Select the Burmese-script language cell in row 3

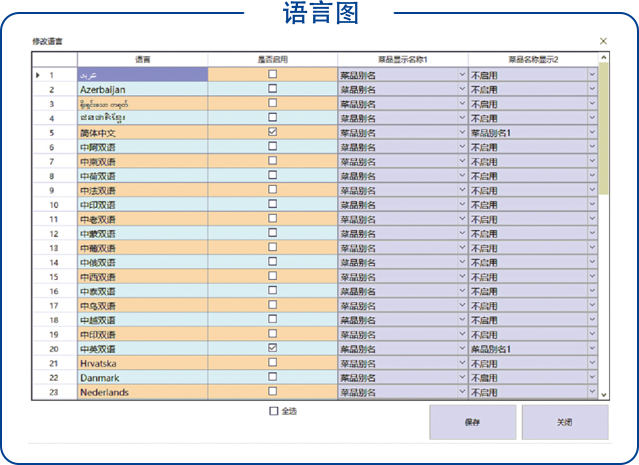(x=143, y=104)
